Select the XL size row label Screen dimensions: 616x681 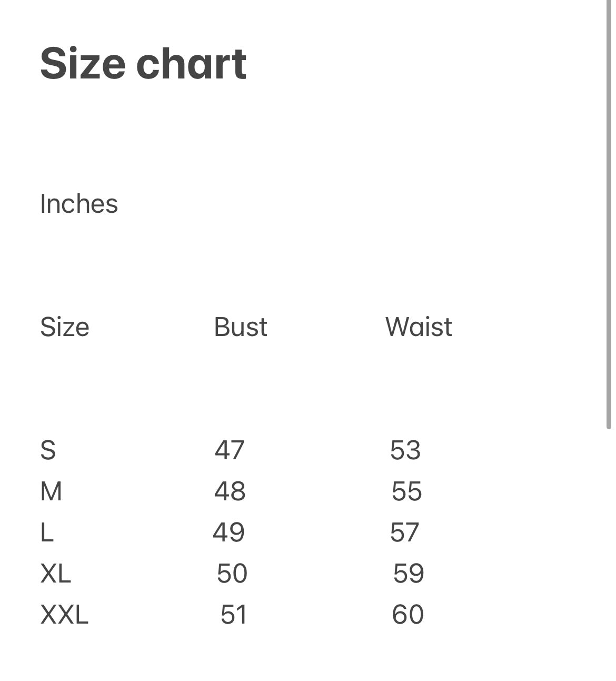tap(56, 574)
